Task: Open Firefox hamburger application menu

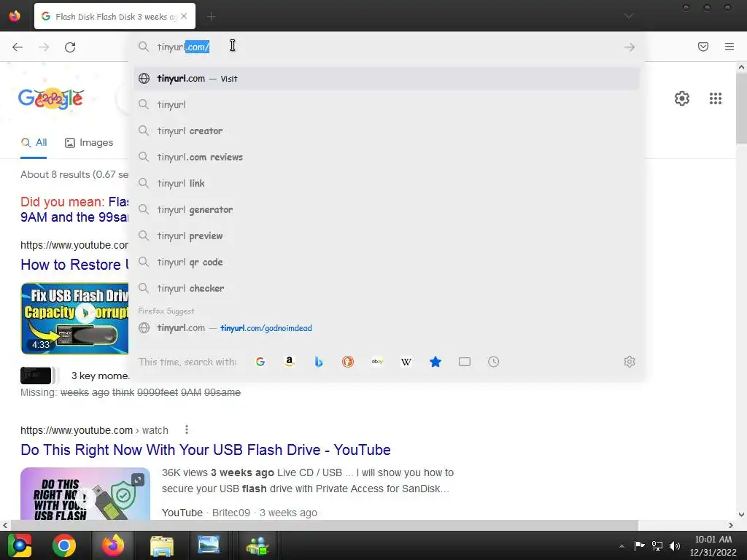Action: click(729, 47)
